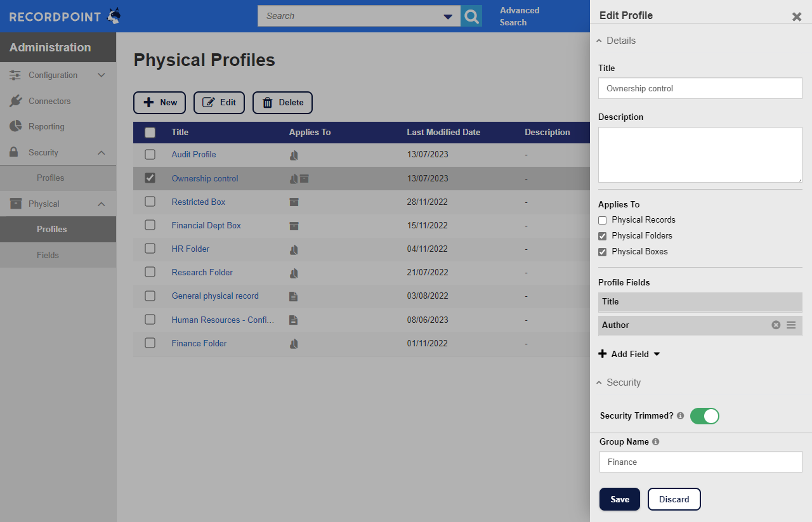Click the Description text area

tap(700, 155)
